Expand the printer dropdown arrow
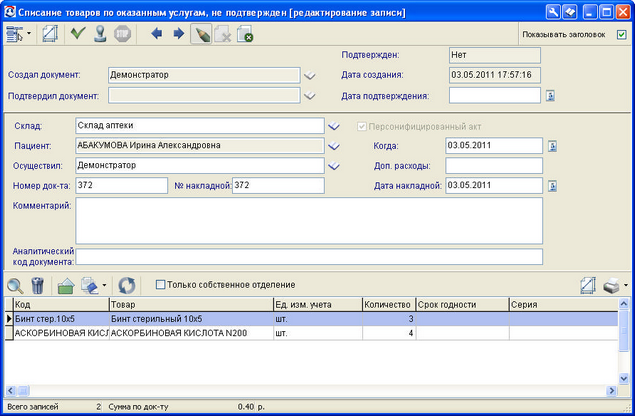The width and height of the screenshot is (635, 416). click(x=626, y=285)
